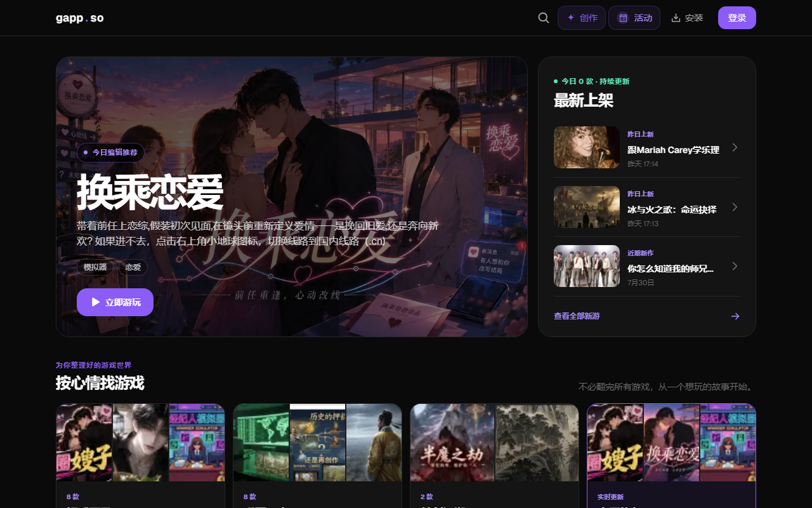
Task: Click the 为你整理好的游戏世界 caption
Action: [94, 365]
